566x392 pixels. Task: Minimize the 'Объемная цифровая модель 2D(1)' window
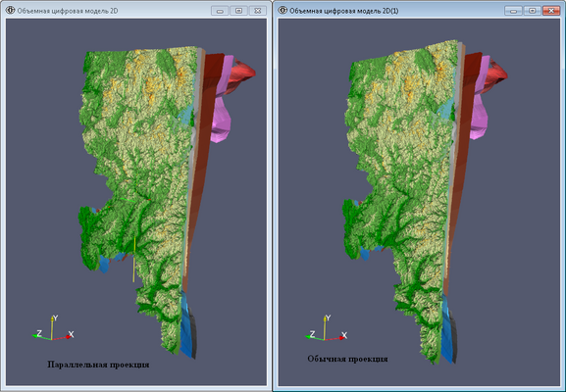pos(513,11)
